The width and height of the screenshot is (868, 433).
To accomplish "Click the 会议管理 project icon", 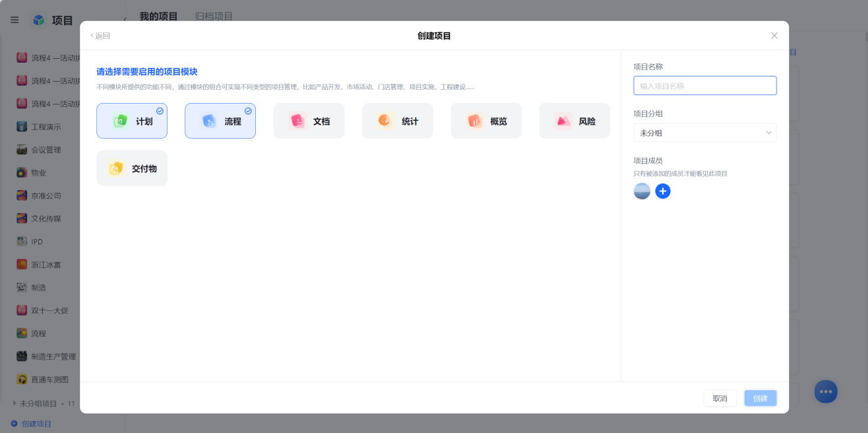I will 22,150.
